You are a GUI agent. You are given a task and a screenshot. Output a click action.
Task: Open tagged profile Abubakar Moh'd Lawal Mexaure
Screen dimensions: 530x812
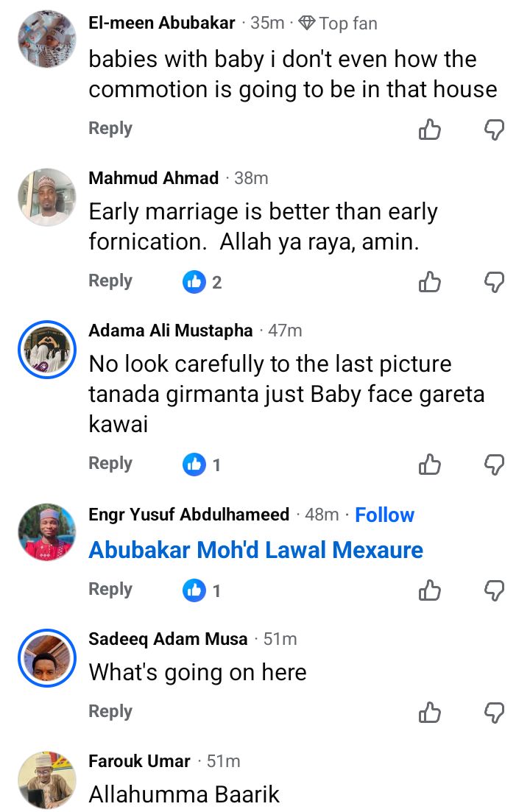tap(255, 550)
